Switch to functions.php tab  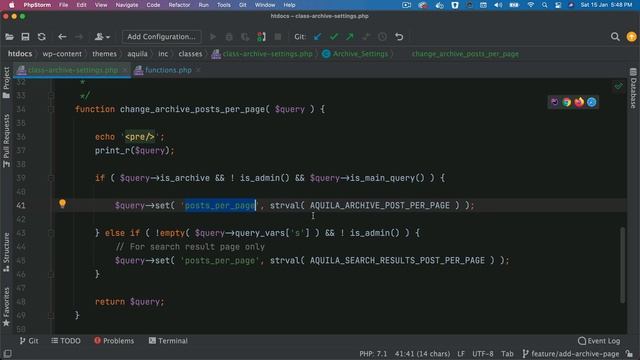(x=168, y=70)
